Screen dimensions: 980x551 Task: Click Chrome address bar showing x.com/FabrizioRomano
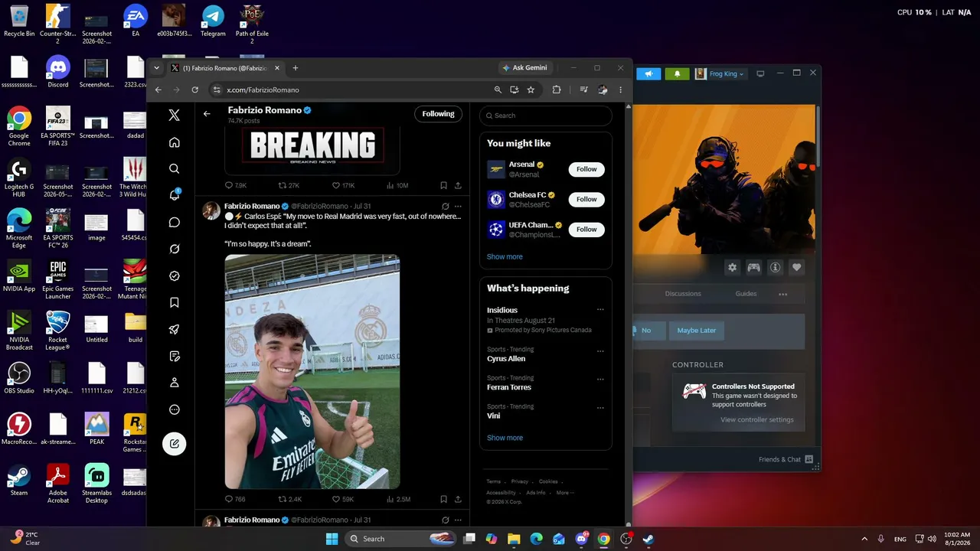click(x=354, y=90)
